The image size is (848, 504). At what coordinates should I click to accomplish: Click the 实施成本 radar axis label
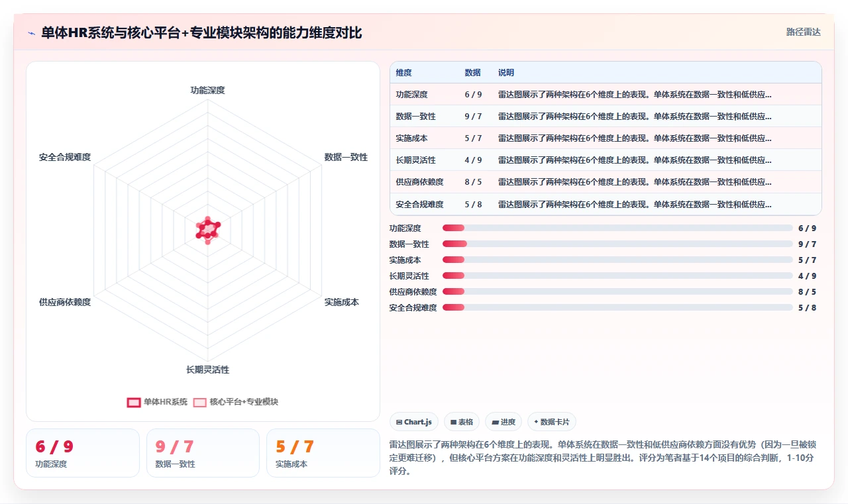[342, 302]
